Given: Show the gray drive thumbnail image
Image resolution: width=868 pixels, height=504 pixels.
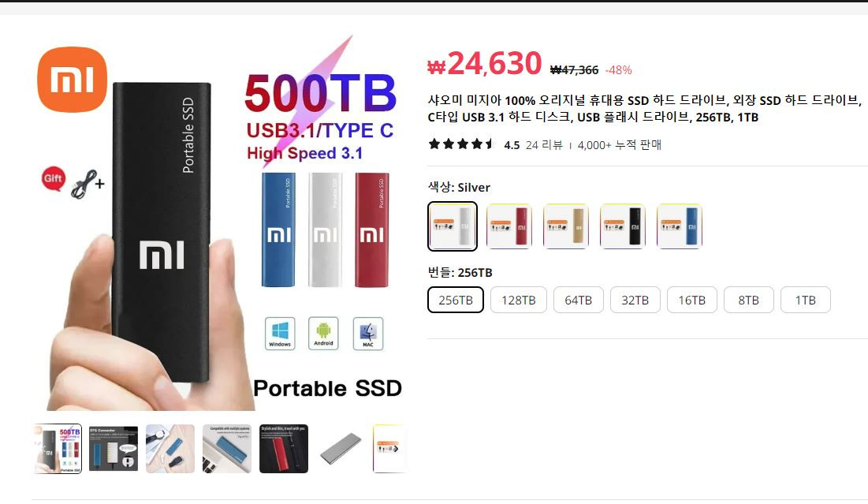Looking at the screenshot, I should pyautogui.click(x=341, y=449).
